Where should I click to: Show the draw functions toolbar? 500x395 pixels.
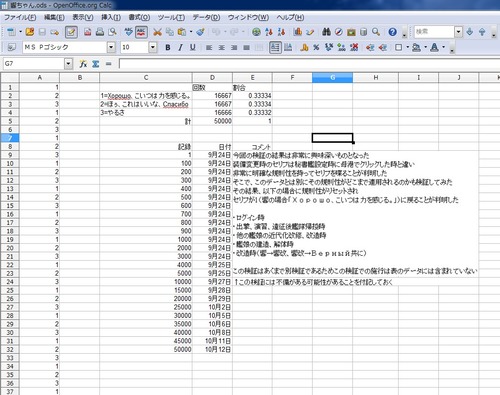[310, 32]
